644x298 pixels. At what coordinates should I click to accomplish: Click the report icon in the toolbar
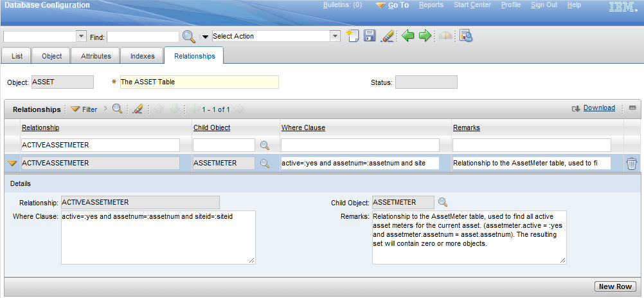tap(466, 36)
